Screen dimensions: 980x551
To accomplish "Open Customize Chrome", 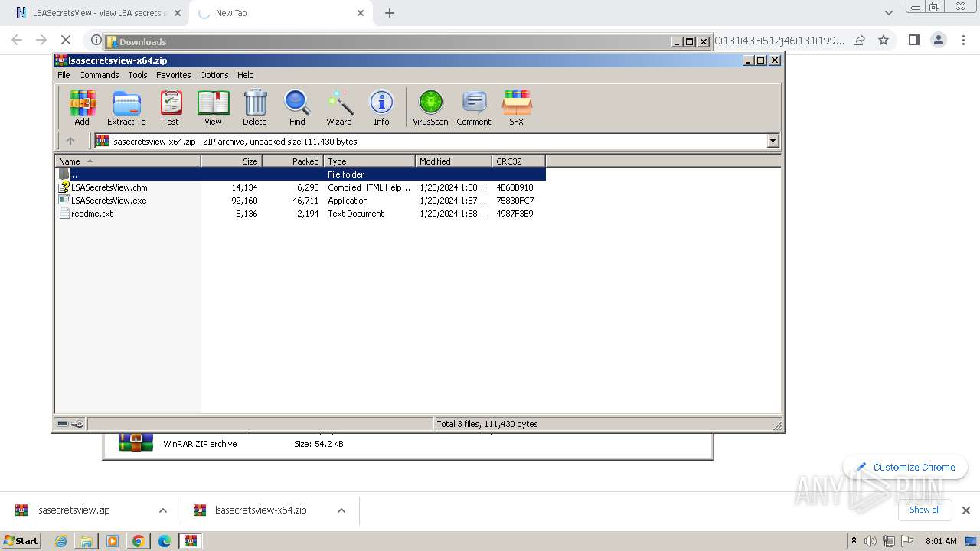I will (x=906, y=467).
